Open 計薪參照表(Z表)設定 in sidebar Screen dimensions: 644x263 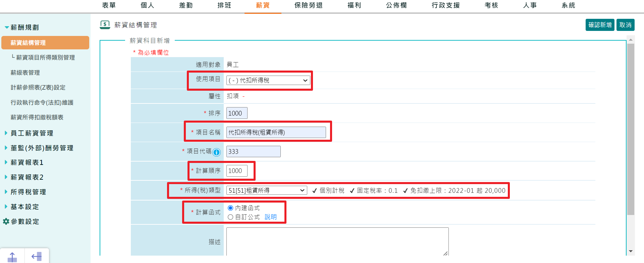[x=38, y=87]
